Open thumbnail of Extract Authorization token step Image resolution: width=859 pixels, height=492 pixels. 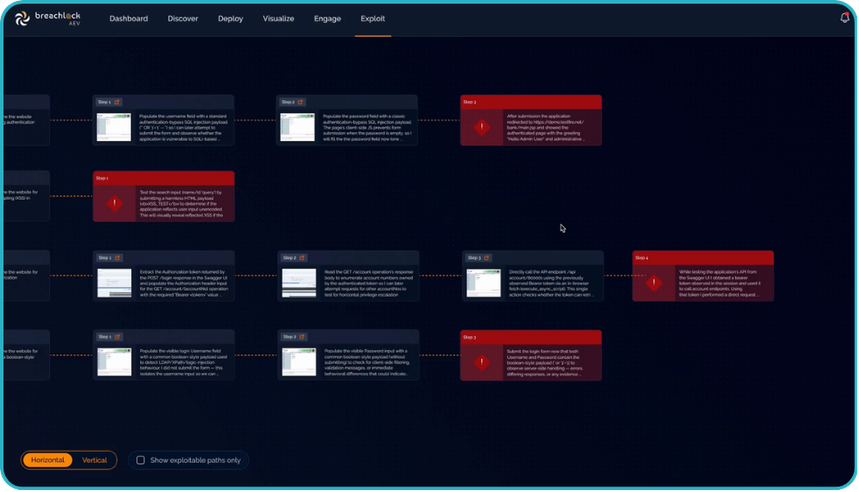(x=114, y=283)
